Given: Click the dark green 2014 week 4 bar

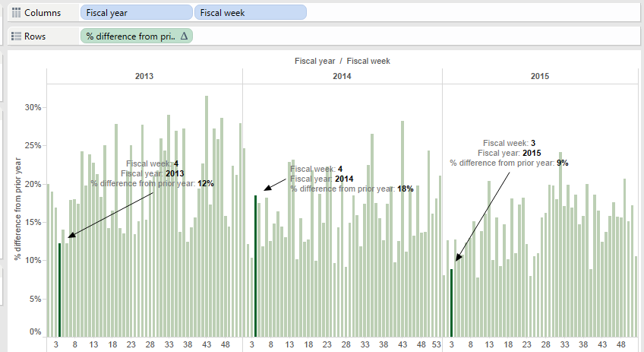Looking at the screenshot, I should click(x=255, y=266).
